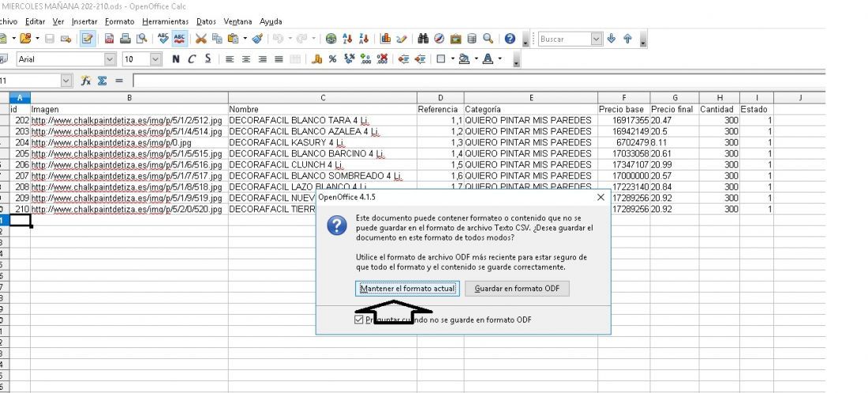Click Document as E-mail icon
This screenshot has height=393, width=868.
65,39
